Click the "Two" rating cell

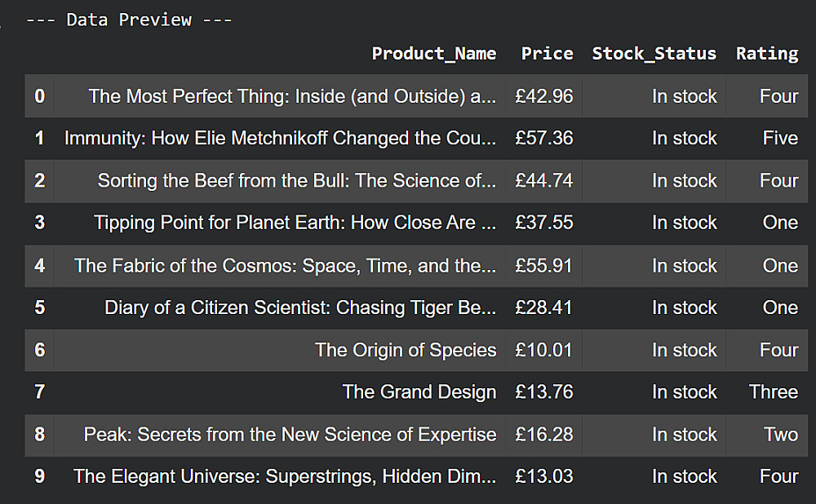780,435
